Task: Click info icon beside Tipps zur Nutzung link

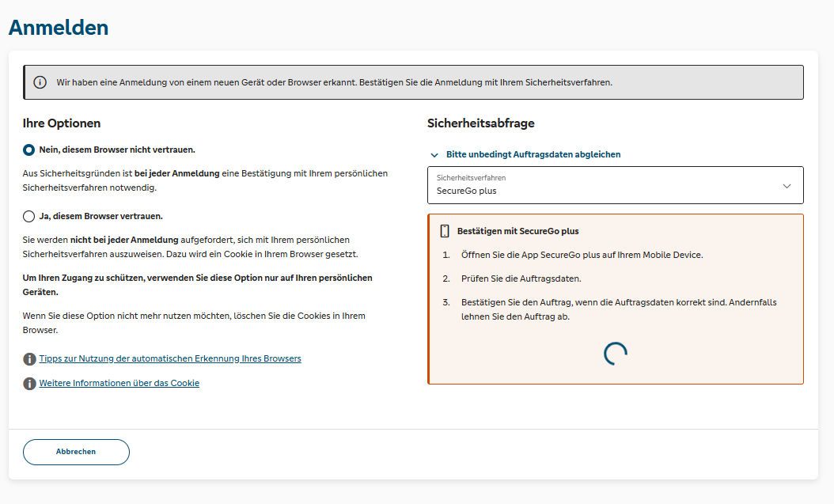Action: coord(29,359)
